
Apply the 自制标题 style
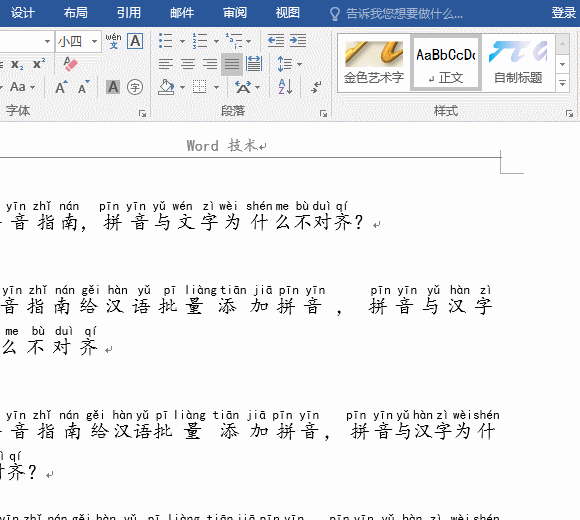click(x=518, y=62)
